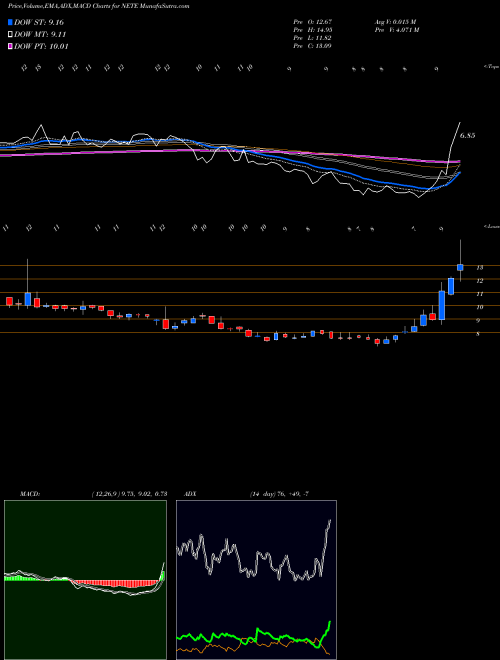The width and height of the screenshot is (500, 660).
Task: Click the Pre H: 14.95 value
Action: pyautogui.click(x=313, y=30)
